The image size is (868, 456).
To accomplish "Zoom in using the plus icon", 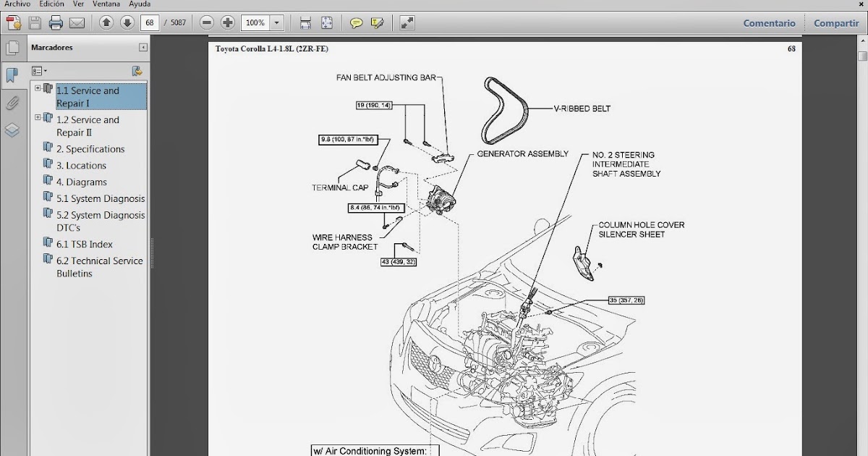I will coord(226,22).
